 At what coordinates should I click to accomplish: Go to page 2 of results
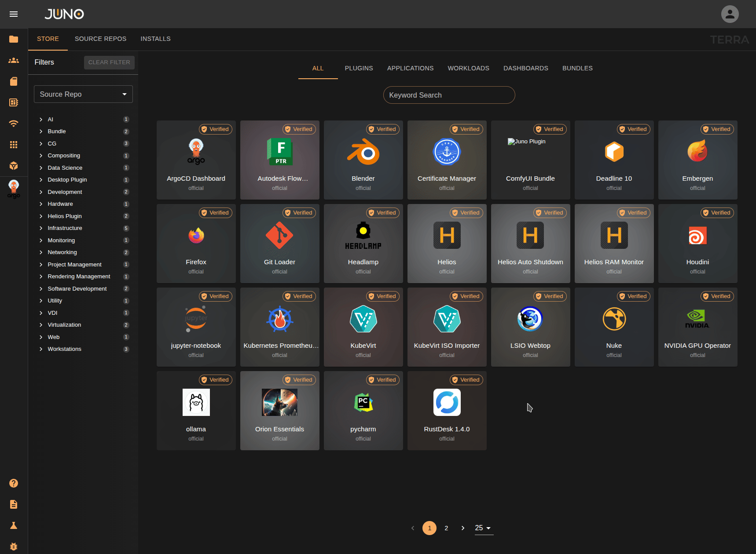(446, 528)
